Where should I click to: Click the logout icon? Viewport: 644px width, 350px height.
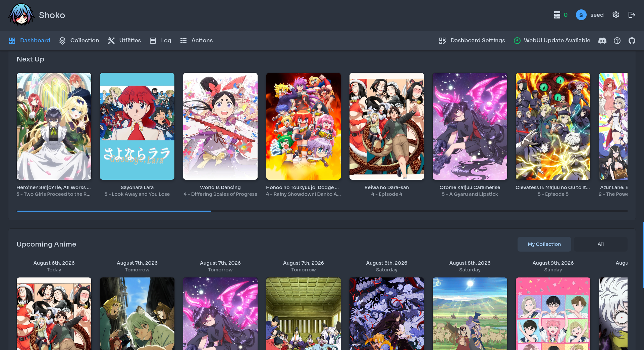(x=632, y=15)
